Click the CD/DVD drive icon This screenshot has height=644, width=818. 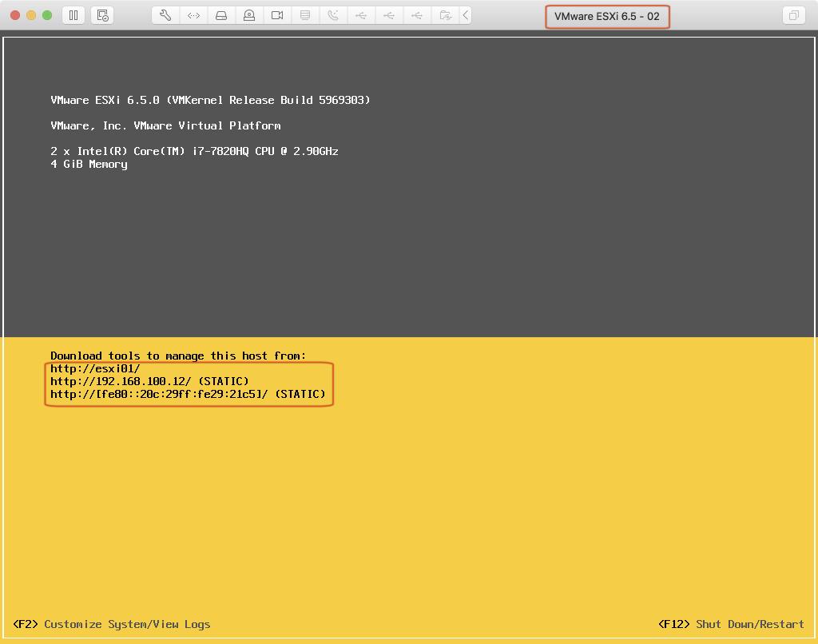click(249, 15)
